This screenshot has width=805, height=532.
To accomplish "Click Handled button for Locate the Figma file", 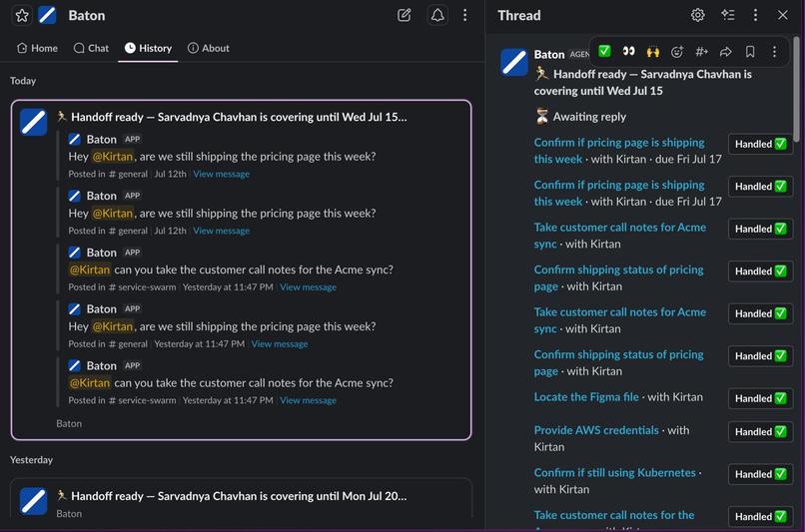I will click(760, 398).
